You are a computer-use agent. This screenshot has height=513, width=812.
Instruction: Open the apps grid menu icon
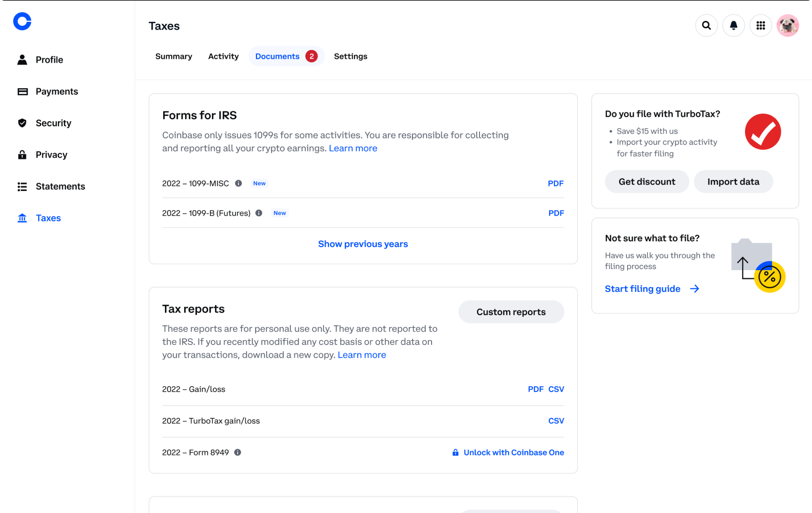[760, 25]
